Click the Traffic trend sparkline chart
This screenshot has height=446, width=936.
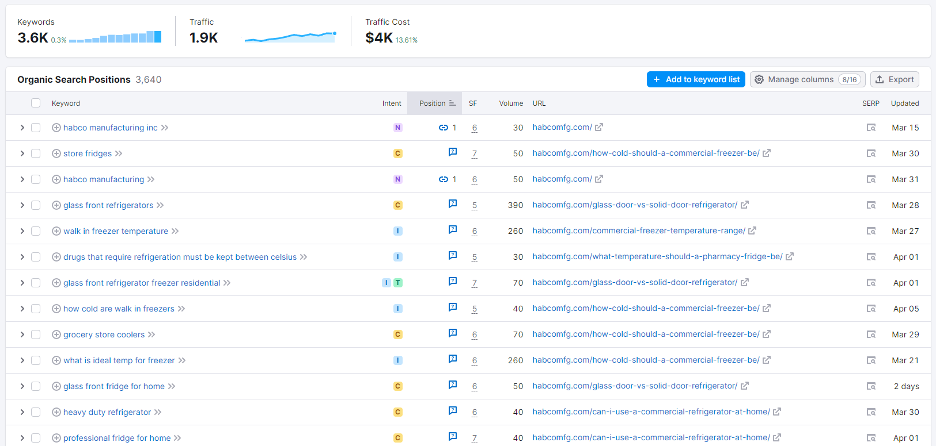[290, 37]
